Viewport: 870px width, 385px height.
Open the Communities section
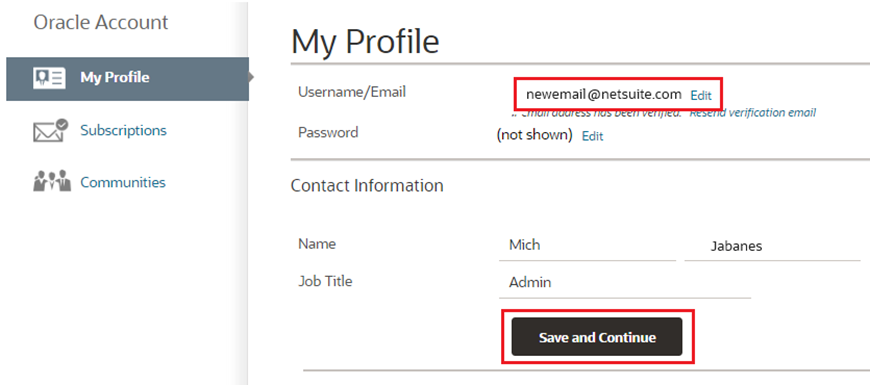pos(123,182)
